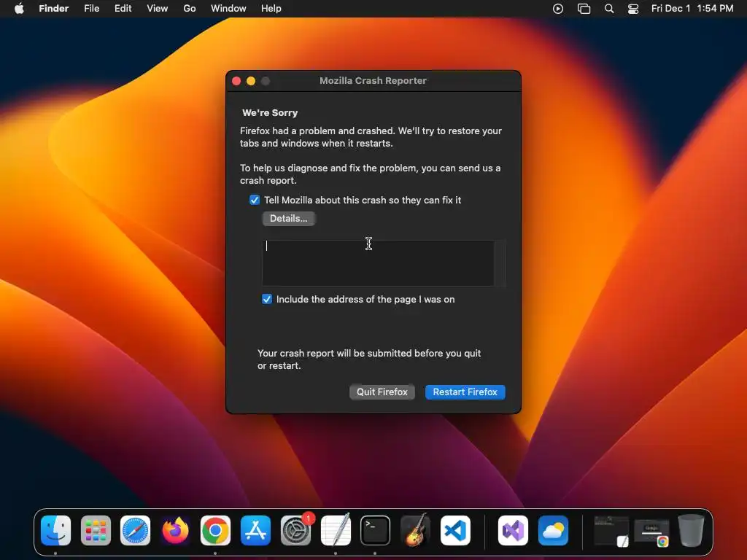Viewport: 747px width, 560px height.
Task: Open the Window menu
Action: 228,9
